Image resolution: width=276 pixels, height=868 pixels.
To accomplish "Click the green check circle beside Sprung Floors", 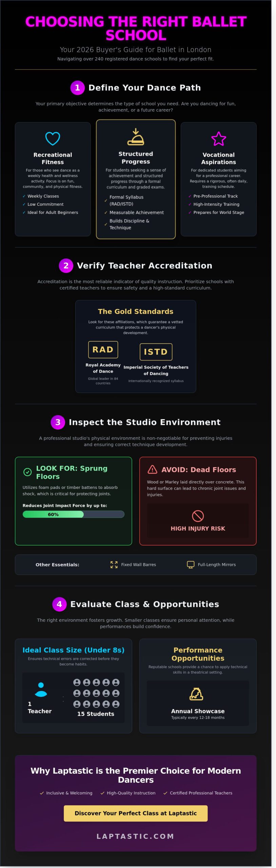I will (27, 472).
